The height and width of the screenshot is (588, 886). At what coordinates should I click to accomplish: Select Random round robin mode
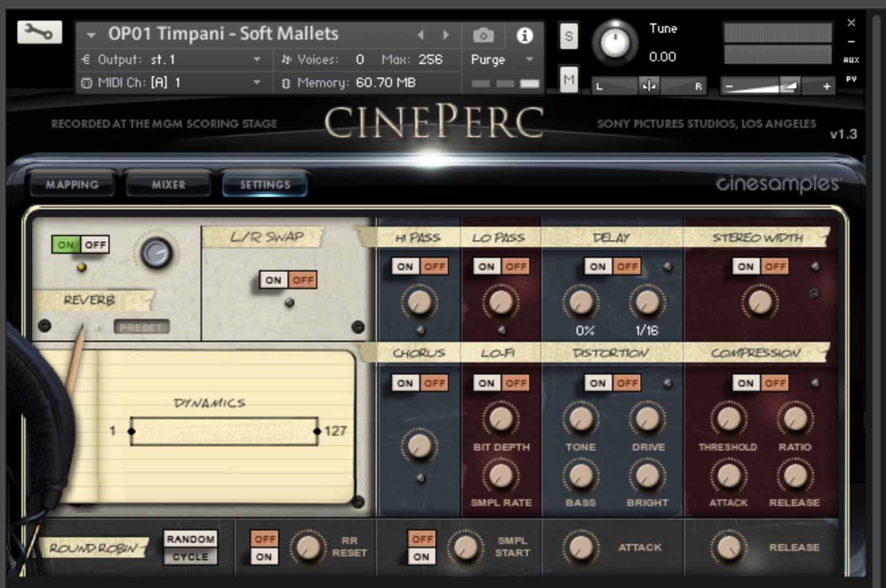point(190,539)
